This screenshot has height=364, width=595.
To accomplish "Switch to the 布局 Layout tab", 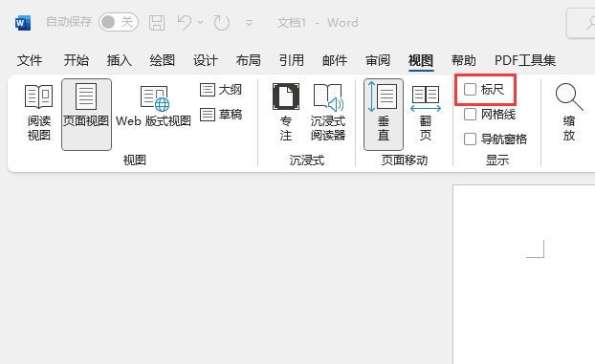I will click(248, 60).
